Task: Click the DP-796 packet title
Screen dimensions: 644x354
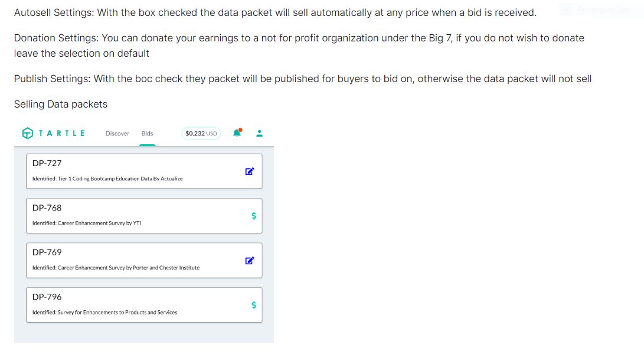Action: click(x=47, y=297)
